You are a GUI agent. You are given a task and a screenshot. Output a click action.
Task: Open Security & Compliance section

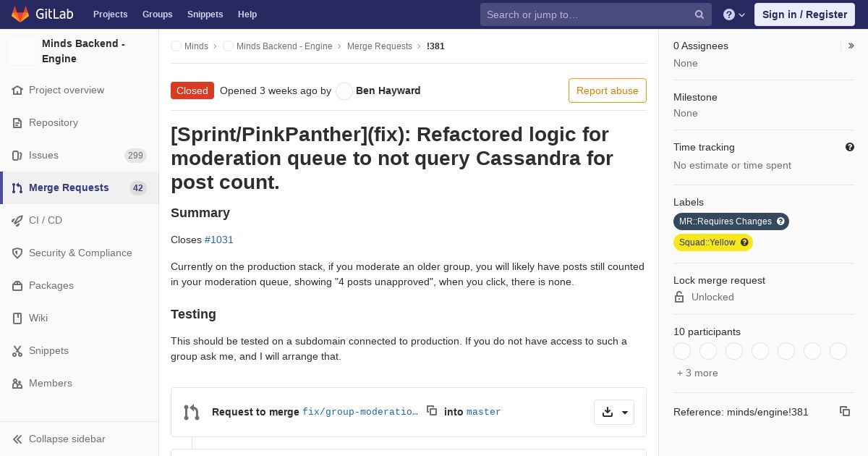[x=80, y=253]
